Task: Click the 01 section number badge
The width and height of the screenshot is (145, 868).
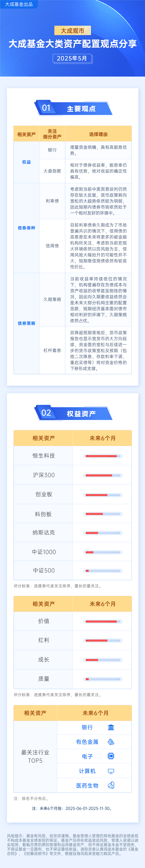Action: pos(46,108)
